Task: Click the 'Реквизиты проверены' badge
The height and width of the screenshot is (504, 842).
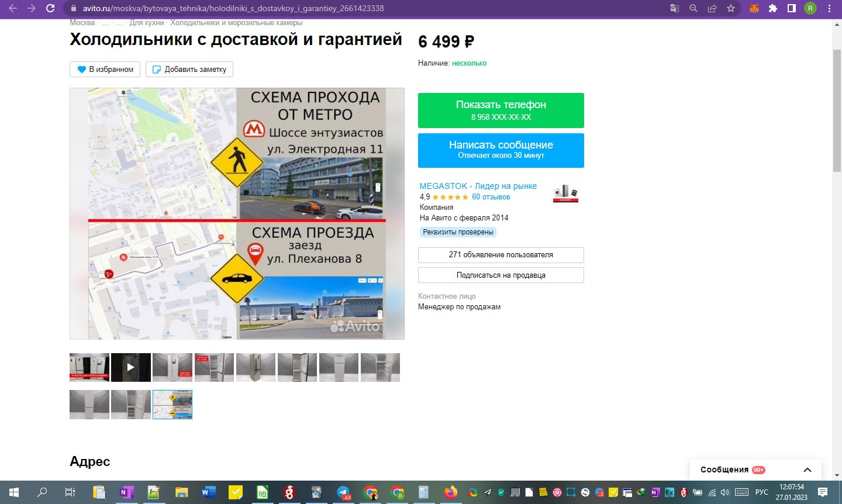Action: pyautogui.click(x=458, y=232)
